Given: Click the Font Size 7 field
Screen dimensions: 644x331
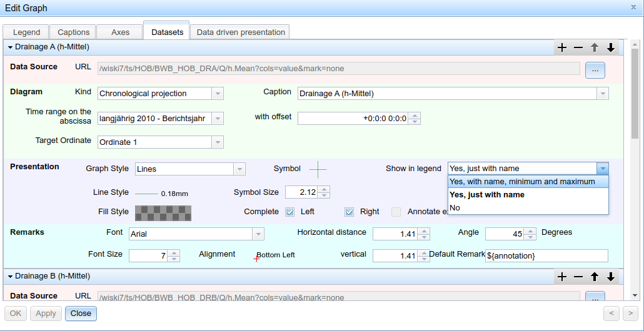Looking at the screenshot, I should pyautogui.click(x=149, y=256).
